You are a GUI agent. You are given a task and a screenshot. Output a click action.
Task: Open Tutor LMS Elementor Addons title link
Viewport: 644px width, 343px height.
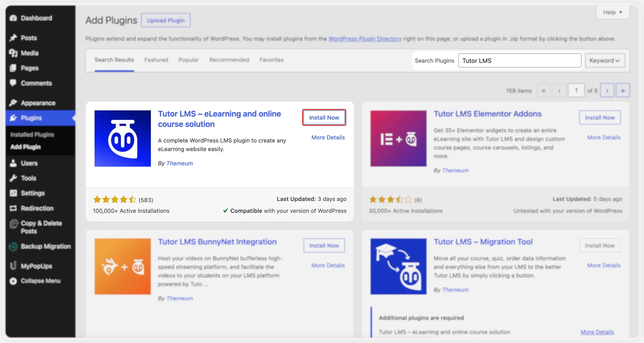488,114
